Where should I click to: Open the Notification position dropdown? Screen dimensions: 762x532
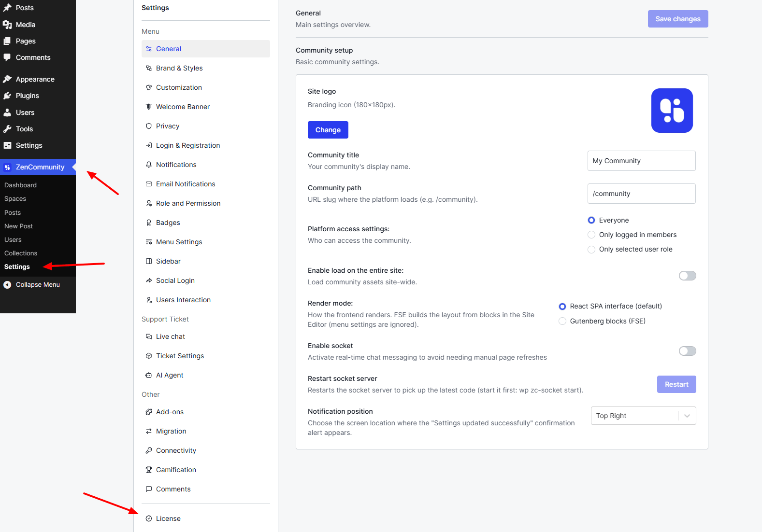tap(643, 416)
